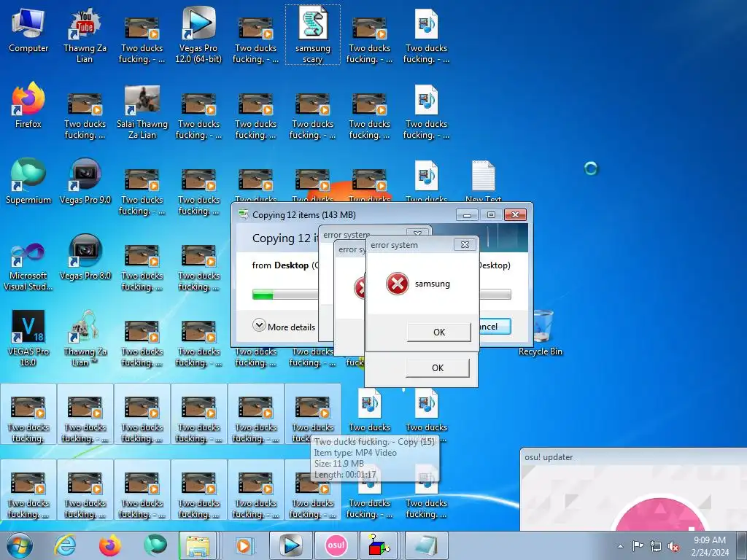Open the Windows Start menu
The image size is (747, 560).
(20, 545)
